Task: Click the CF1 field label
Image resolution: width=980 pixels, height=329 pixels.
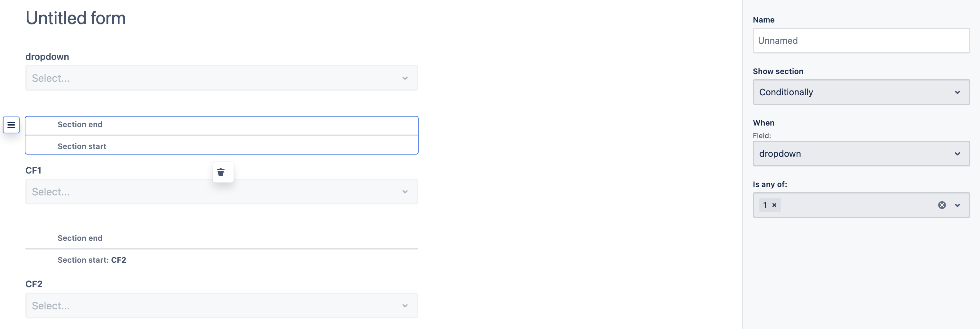Action: pyautogui.click(x=33, y=171)
